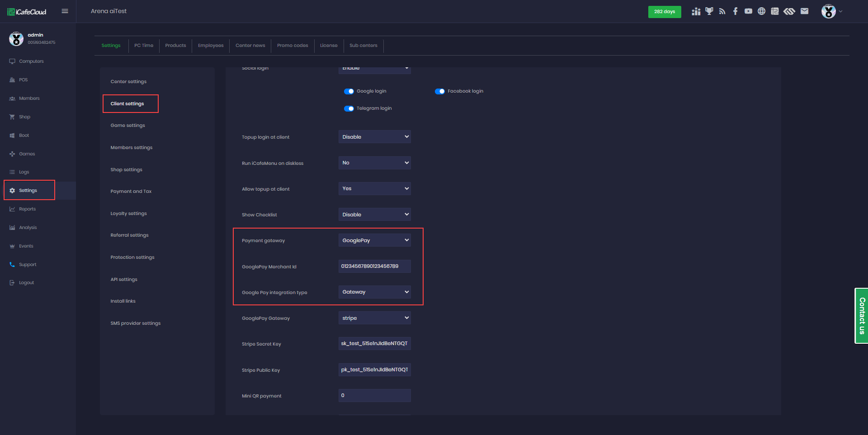Disable the Facebook login toggle

click(439, 91)
